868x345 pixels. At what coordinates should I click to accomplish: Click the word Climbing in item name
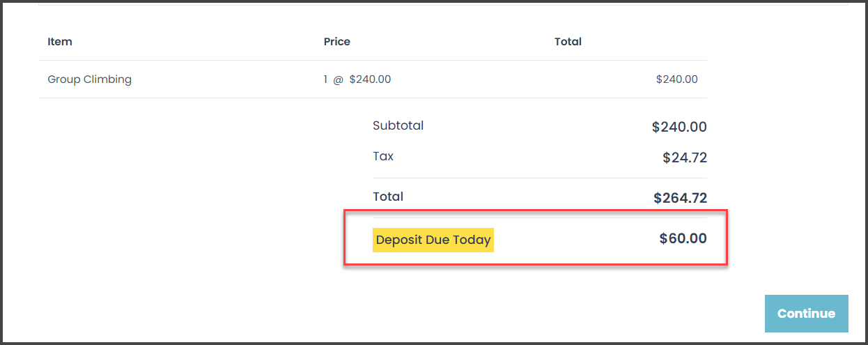(x=107, y=79)
